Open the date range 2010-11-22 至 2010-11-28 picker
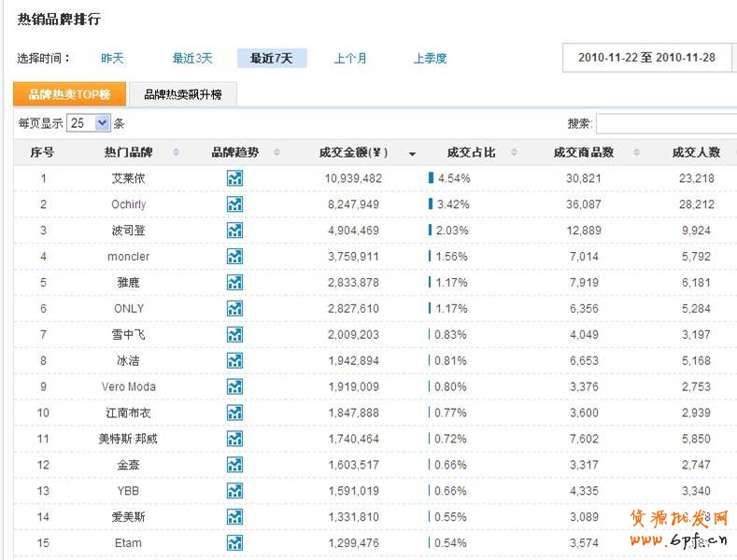737x560 pixels. 646,58
